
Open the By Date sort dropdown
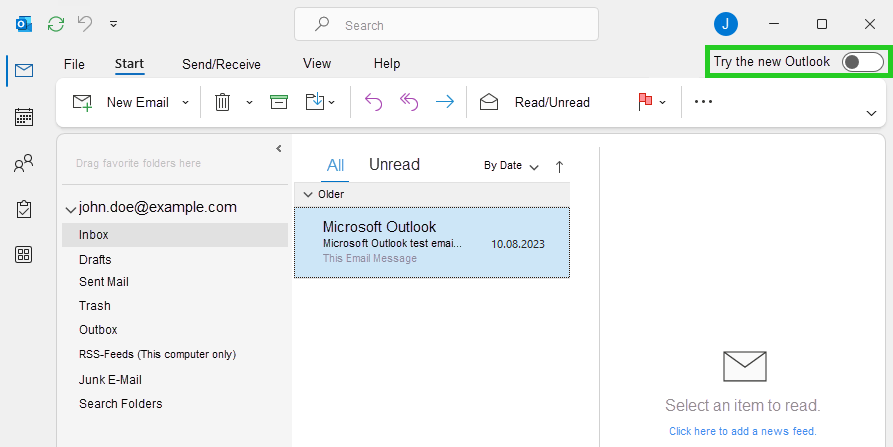click(x=511, y=166)
